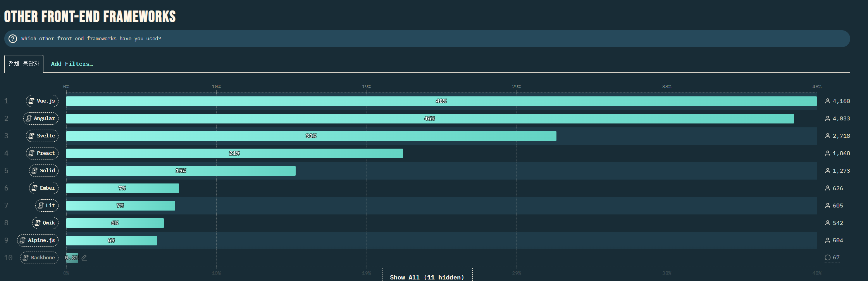This screenshot has height=281, width=868.
Task: Open the Angular framework label
Action: 41,118
